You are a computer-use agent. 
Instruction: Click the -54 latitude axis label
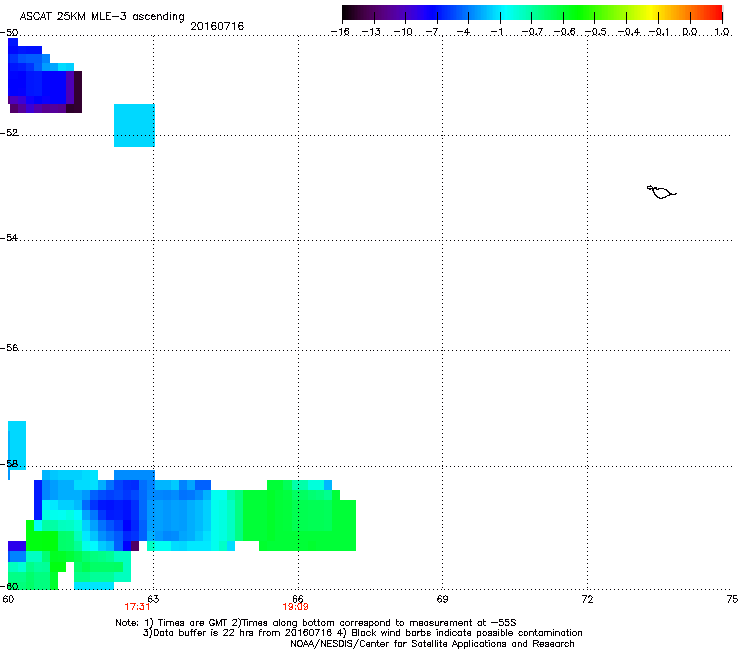tap(9, 237)
